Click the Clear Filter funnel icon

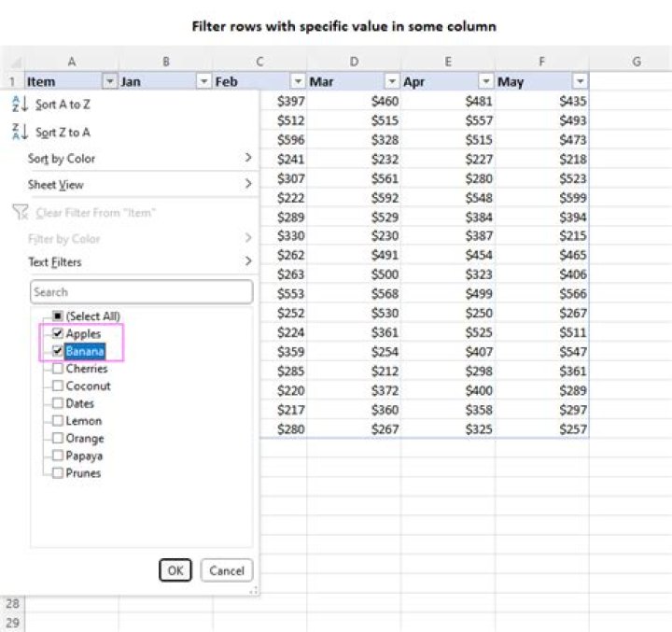click(21, 212)
